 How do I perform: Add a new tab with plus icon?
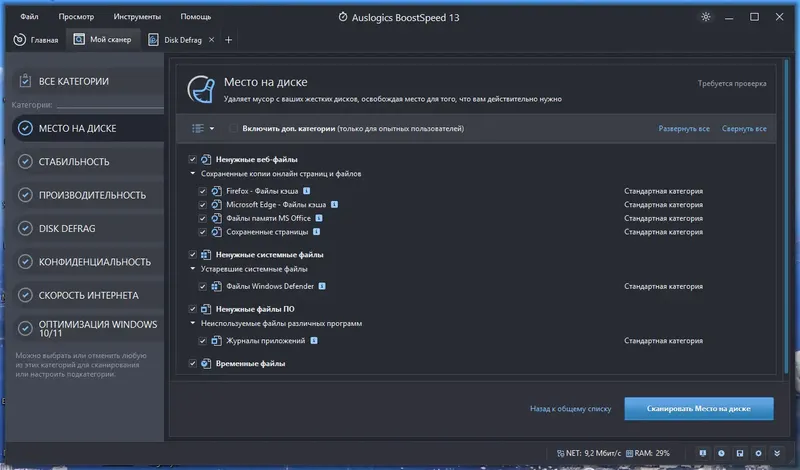(228, 40)
